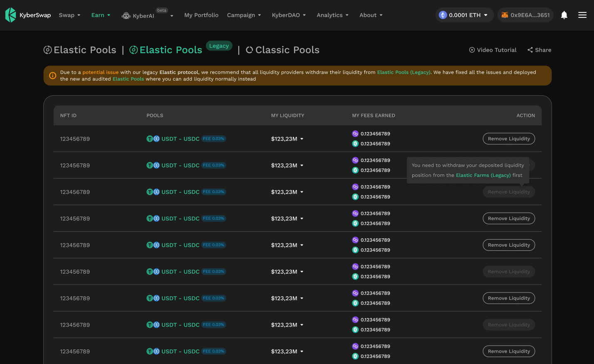Click the POOLS column header
The height and width of the screenshot is (364, 594).
click(x=155, y=116)
